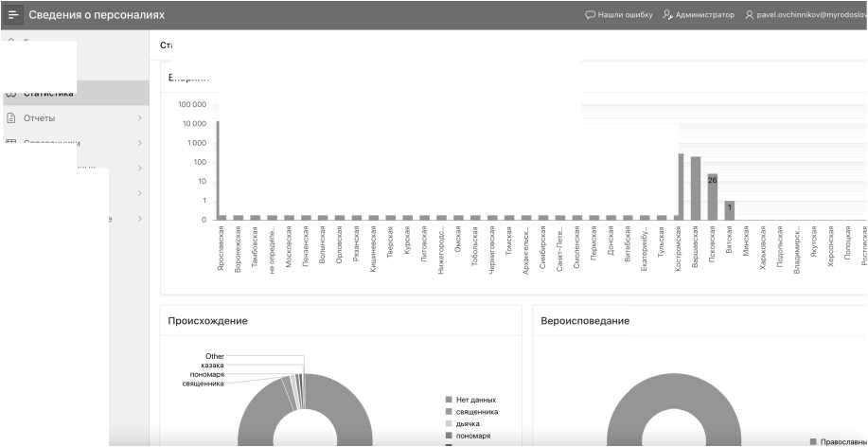868x447 pixels.
Task: Click the Херсонская axis label
Action: (830, 246)
